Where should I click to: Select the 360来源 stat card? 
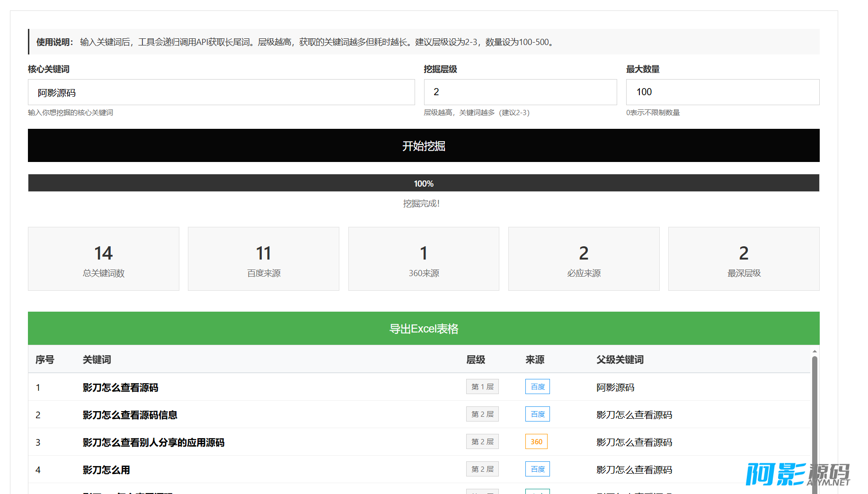(424, 259)
